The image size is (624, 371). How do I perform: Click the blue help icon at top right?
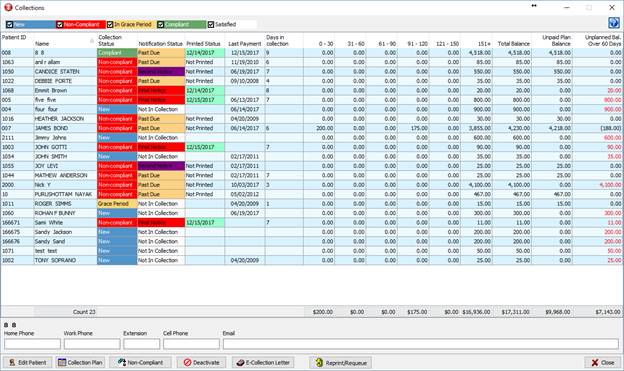point(613,23)
